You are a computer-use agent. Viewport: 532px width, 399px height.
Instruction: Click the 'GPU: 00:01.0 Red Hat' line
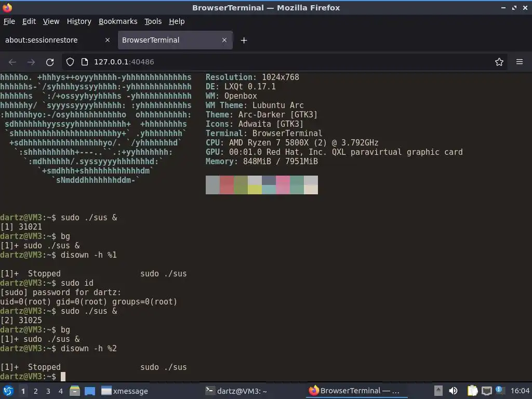point(334,152)
